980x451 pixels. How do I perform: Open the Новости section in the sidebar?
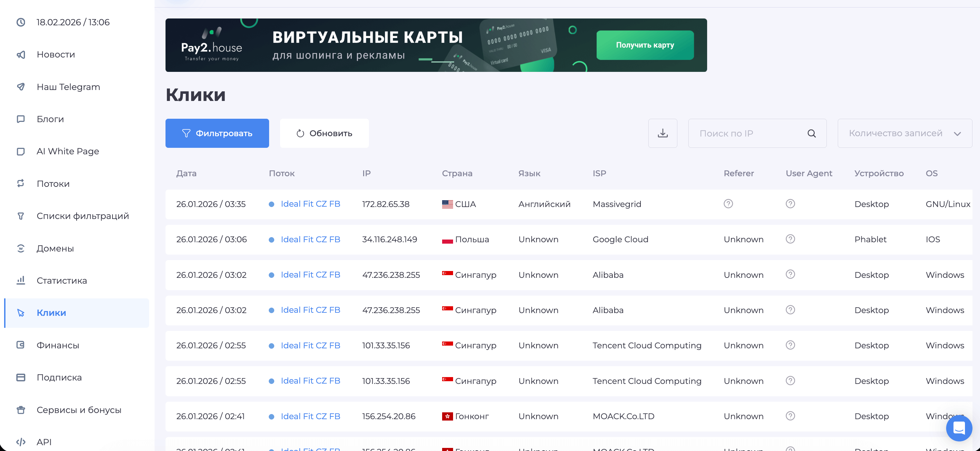click(x=55, y=54)
